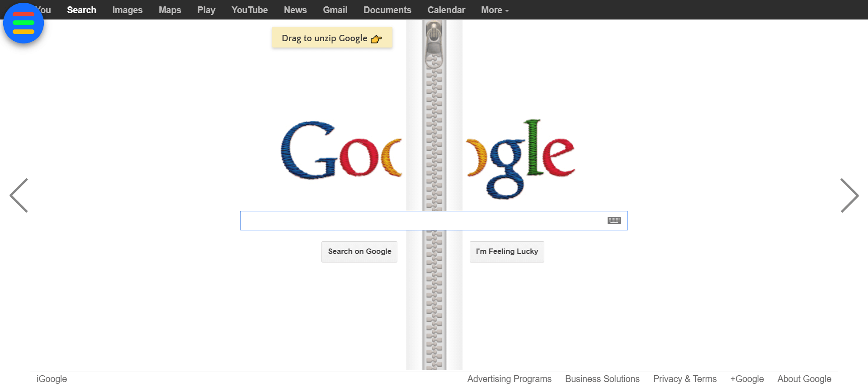Viewport: 868px width, 387px height.
Task: Open Play in the top bar
Action: tap(206, 10)
